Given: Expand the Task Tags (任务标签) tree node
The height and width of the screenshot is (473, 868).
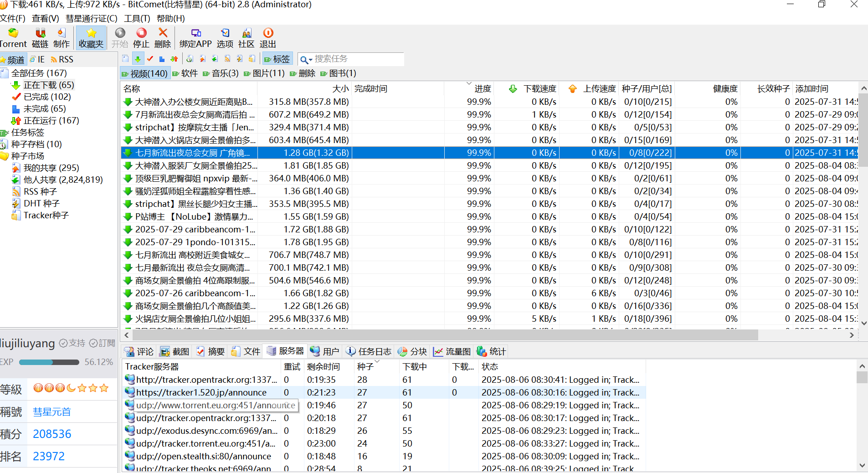Looking at the screenshot, I should tap(27, 133).
